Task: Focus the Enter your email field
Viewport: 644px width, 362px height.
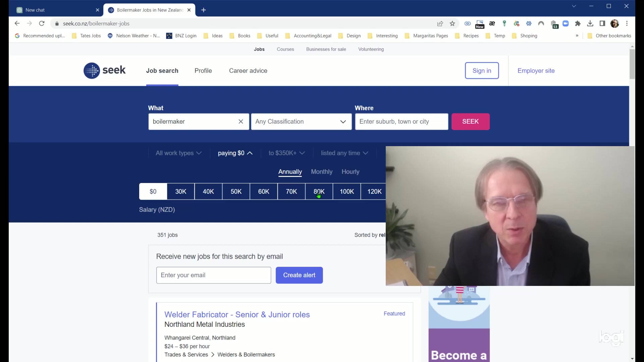Action: 213,275
